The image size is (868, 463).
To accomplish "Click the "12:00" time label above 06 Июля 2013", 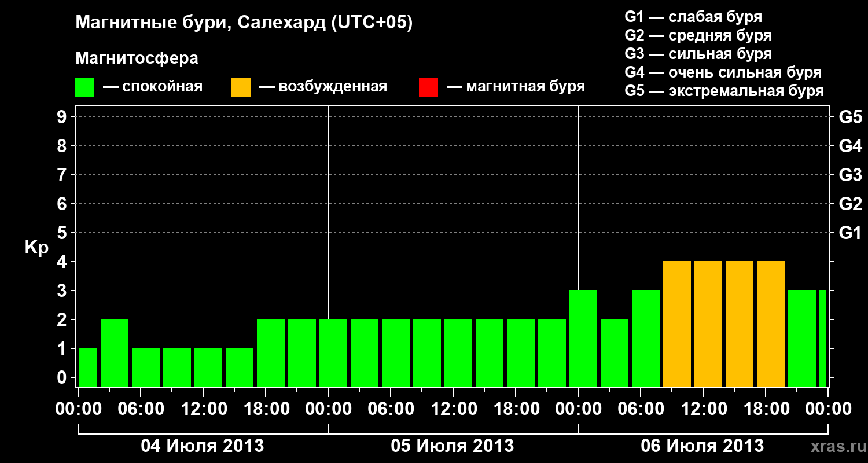I will [704, 409].
